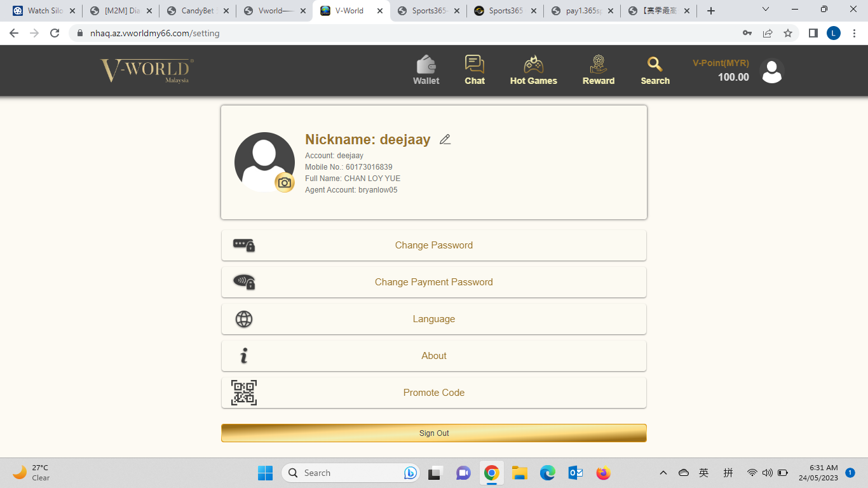
Task: Open Hot Games from header
Action: coord(533,71)
